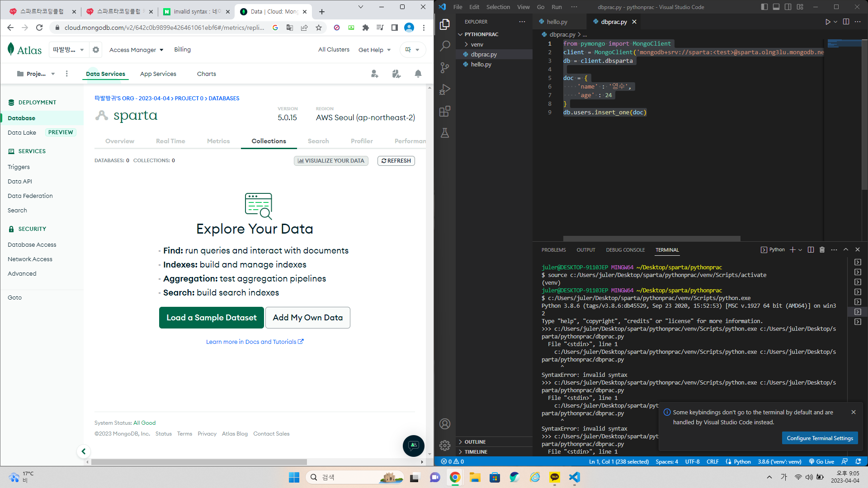Toggle VS Code secondary sidebar layout
The image size is (868, 488).
tap(788, 7)
